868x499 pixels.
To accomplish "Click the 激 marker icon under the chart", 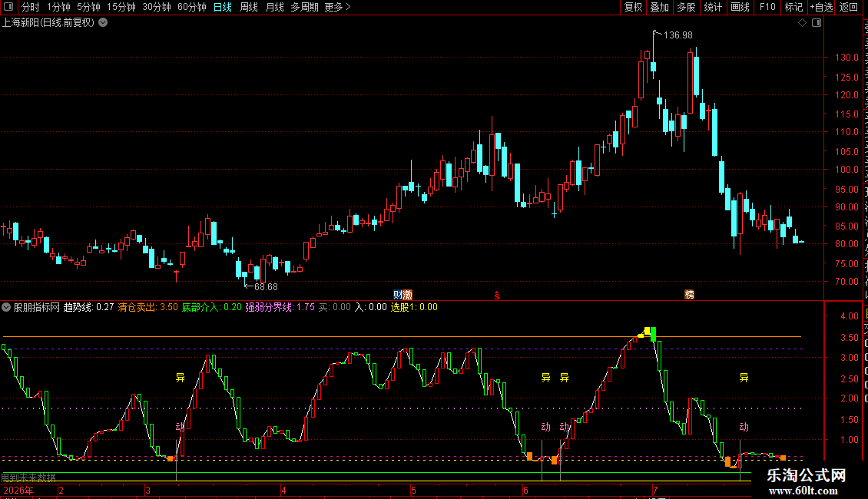I will [x=408, y=295].
